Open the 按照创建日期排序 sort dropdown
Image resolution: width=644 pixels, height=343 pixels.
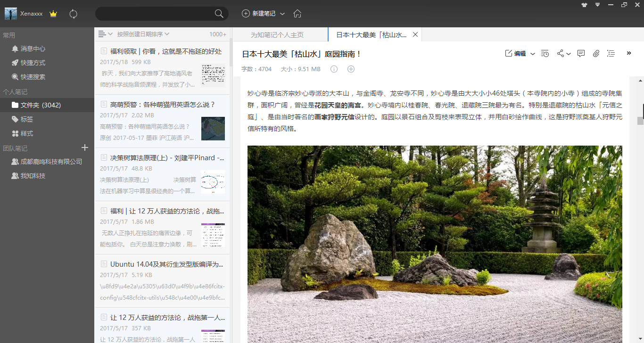143,34
